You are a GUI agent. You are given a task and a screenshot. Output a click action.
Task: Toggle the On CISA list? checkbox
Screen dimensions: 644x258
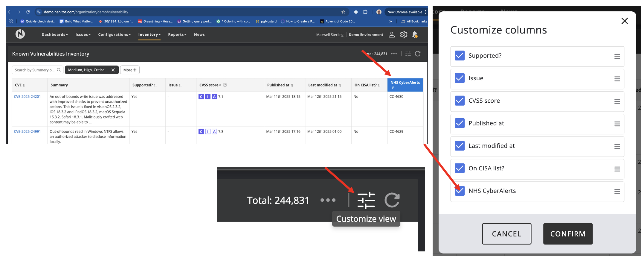click(460, 169)
